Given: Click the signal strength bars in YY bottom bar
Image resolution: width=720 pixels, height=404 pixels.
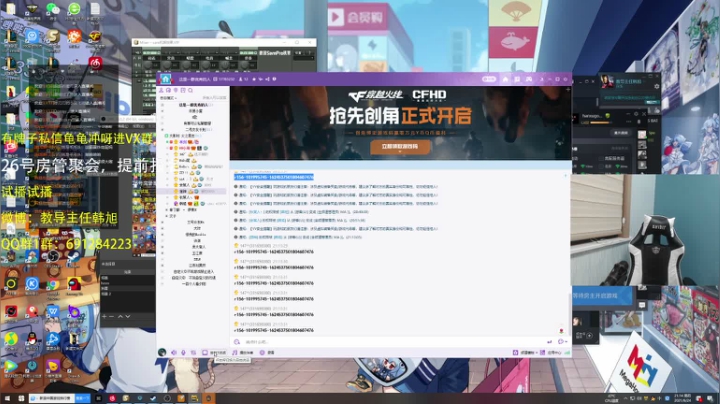Looking at the screenshot, I should (568, 353).
